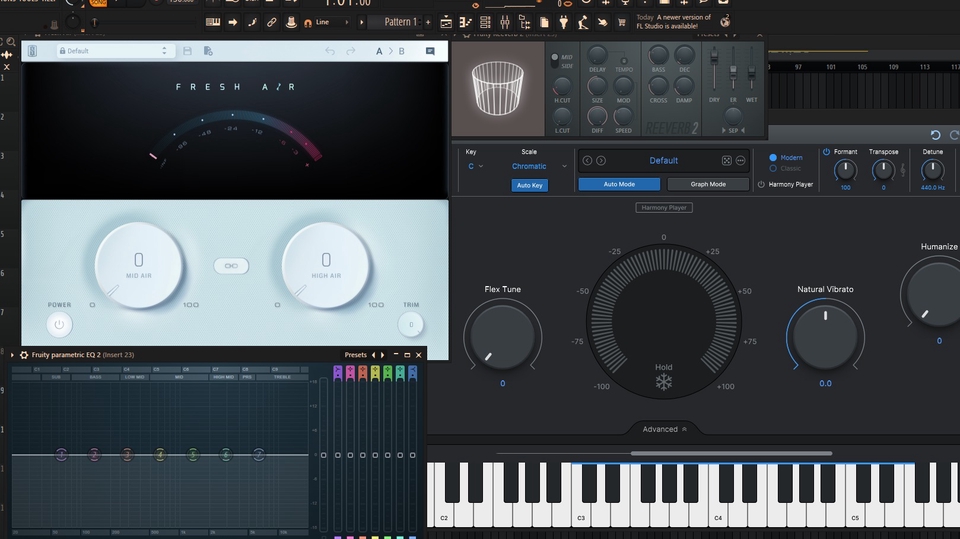Click undo arrow in Fresh Air header

coord(330,51)
